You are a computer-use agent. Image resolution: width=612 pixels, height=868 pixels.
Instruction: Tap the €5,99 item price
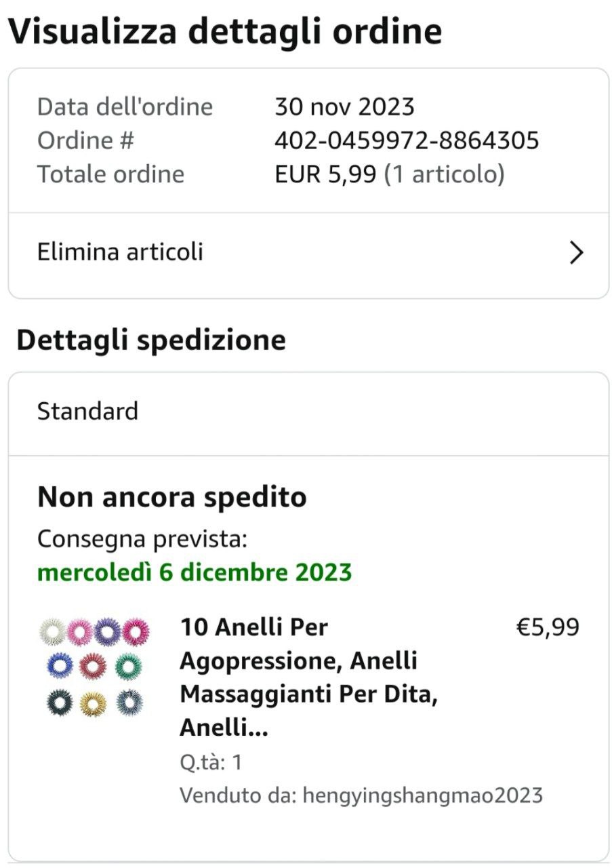(x=548, y=627)
